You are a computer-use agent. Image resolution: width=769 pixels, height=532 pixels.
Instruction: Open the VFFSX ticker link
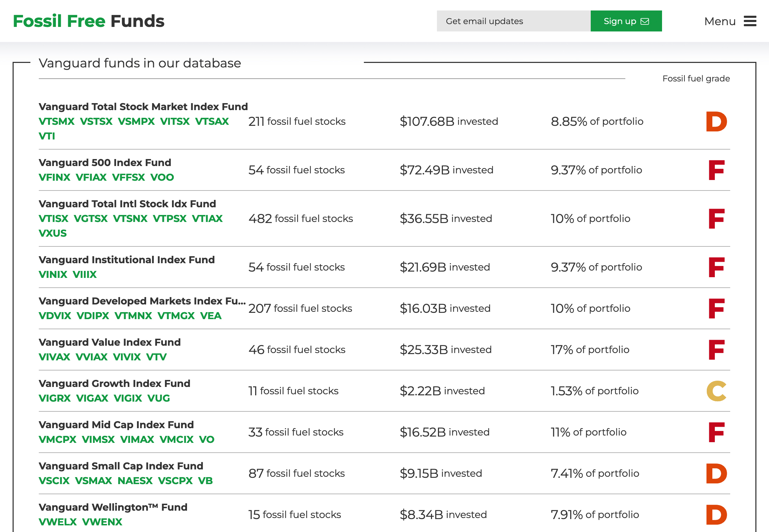[129, 177]
